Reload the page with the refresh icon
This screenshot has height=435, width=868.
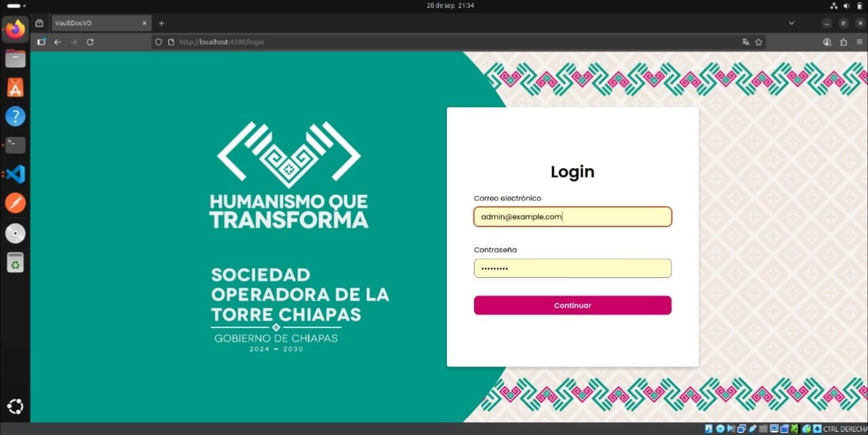[90, 42]
